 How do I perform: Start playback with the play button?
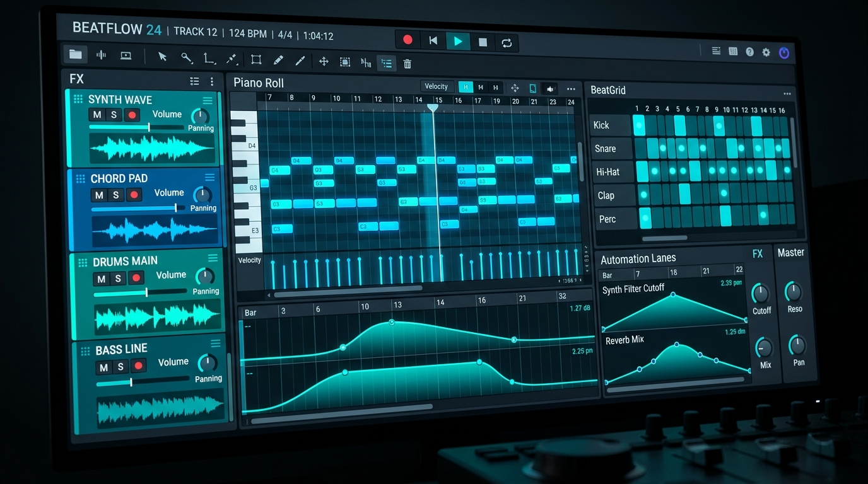pos(458,42)
